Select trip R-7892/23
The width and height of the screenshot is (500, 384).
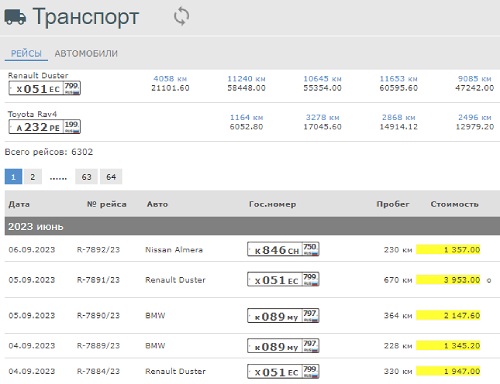click(98, 250)
